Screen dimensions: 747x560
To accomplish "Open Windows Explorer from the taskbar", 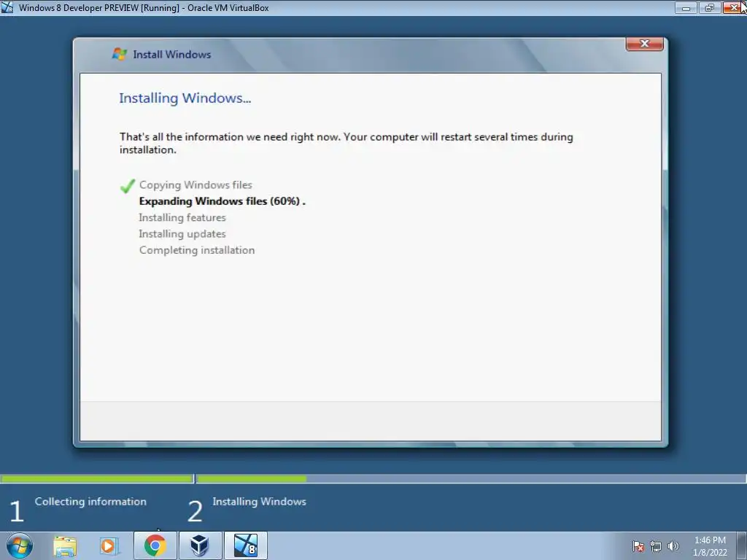I will coord(65,545).
